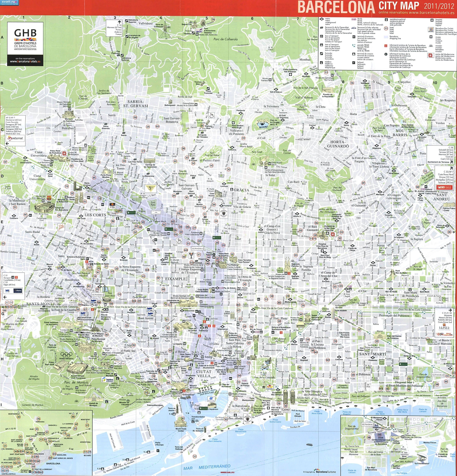Click the 'NOU BARRIS' district label
Image resolution: width=457 pixels, height=476 pixels.
tap(400, 133)
